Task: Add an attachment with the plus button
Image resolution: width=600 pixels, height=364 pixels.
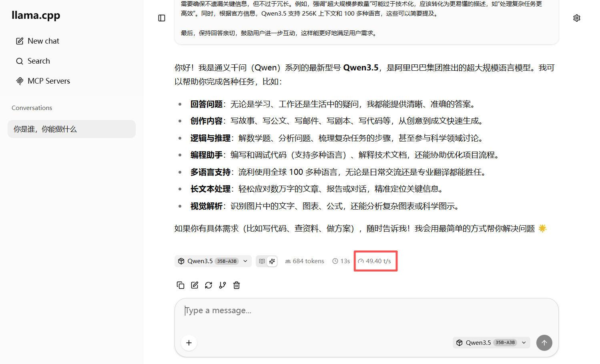Action: coord(189,343)
